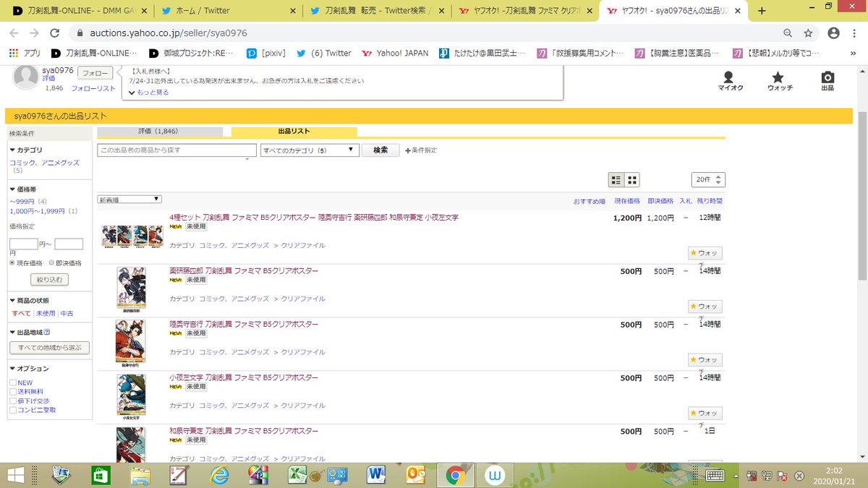Open the アプリ apps bookmark icon
Viewport: 868px width, 488px height.
pos(24,53)
